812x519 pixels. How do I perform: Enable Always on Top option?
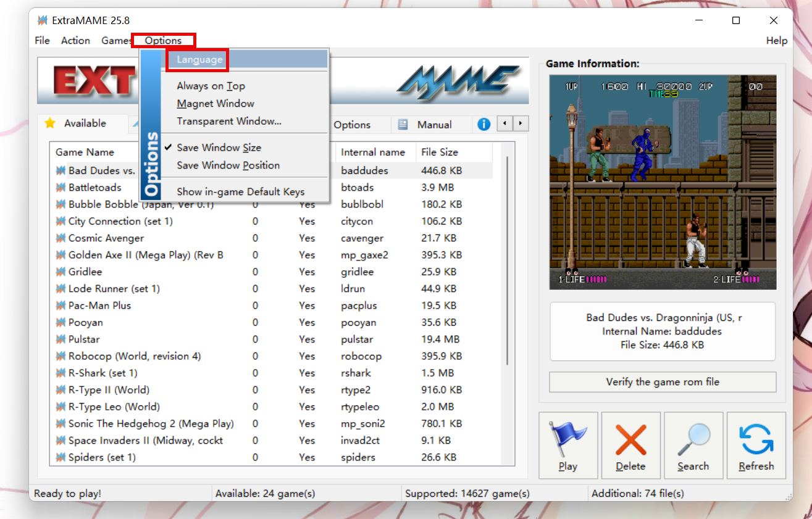point(211,86)
